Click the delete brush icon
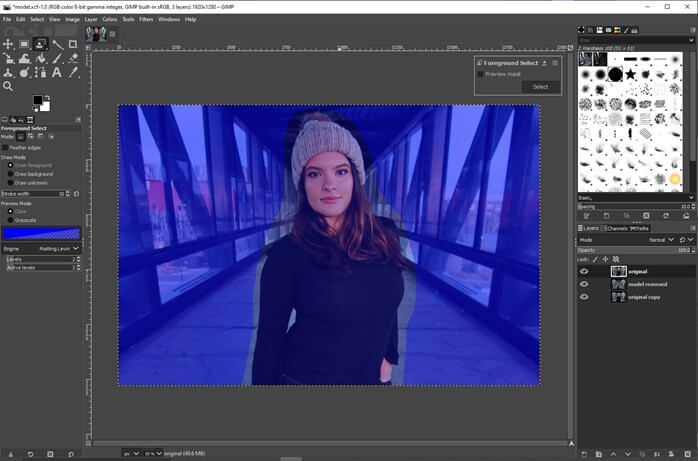The image size is (698, 461). click(646, 216)
